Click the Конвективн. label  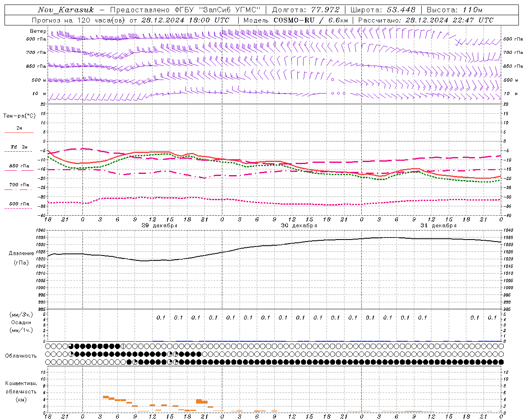(21, 383)
